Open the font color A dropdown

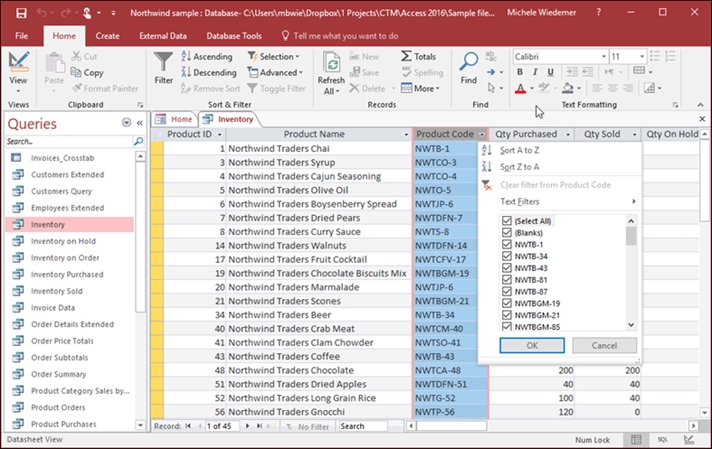click(x=532, y=88)
